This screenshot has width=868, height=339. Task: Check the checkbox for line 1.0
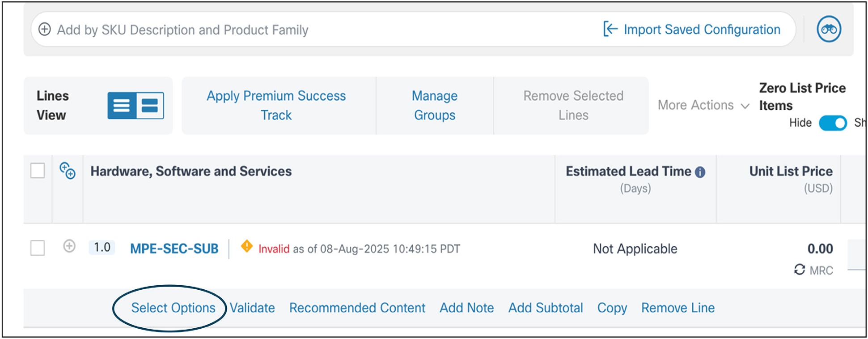[x=38, y=248]
